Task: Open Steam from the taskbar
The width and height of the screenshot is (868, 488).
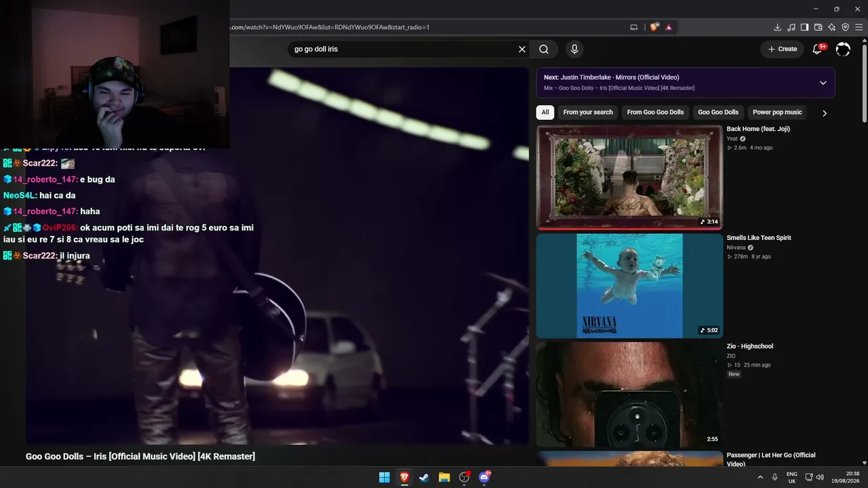Action: [x=424, y=477]
